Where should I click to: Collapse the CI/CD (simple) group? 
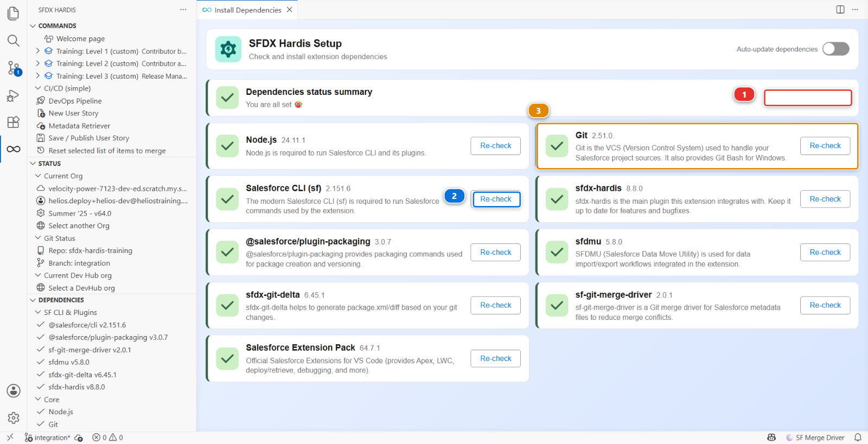38,88
